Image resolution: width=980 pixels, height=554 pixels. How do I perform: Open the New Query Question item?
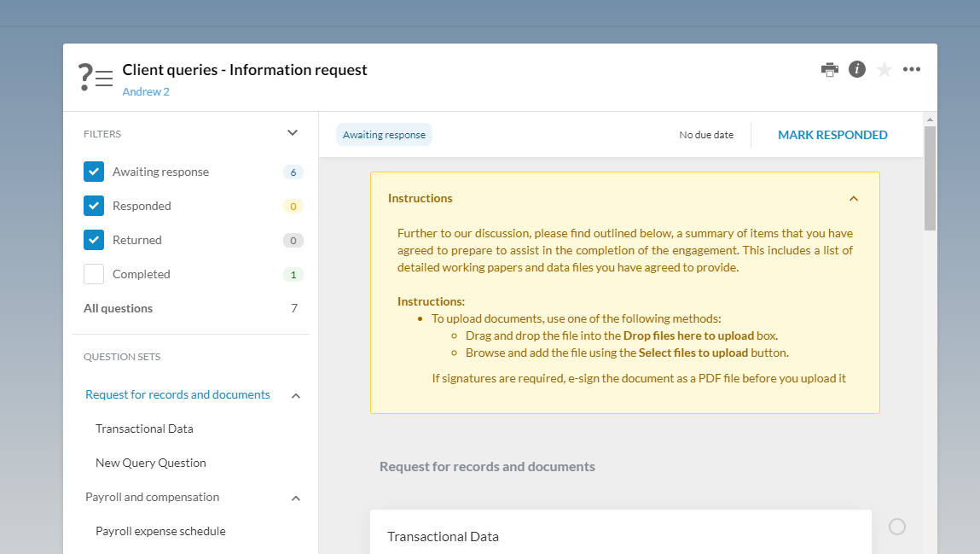150,463
